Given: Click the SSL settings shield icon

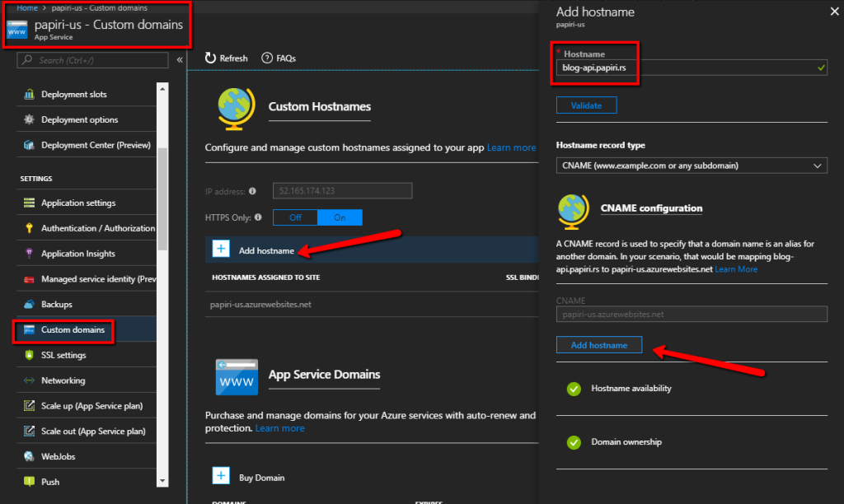Looking at the screenshot, I should pos(29,355).
